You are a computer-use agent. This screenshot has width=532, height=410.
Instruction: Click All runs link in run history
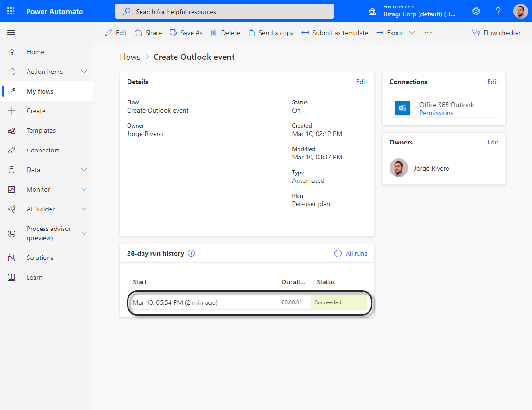356,253
